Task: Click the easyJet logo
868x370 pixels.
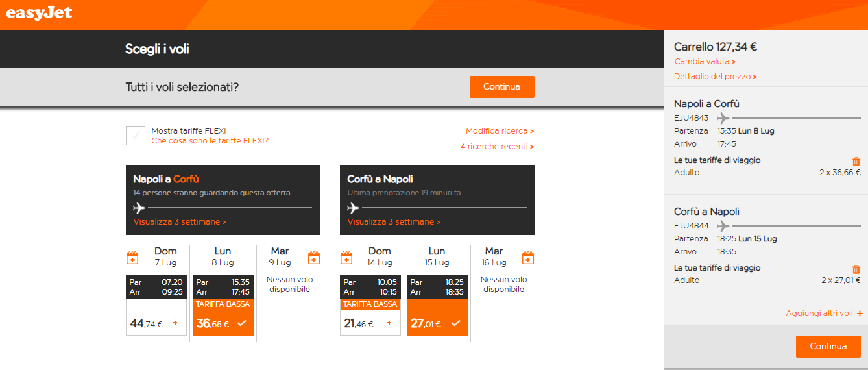Action: (39, 13)
